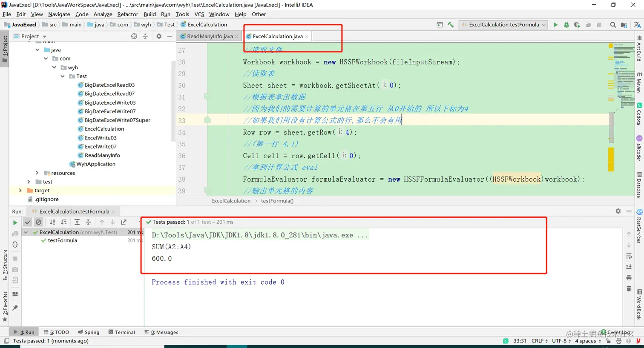Open the 6: TODO tool window
The width and height of the screenshot is (644, 348).
coord(56,332)
